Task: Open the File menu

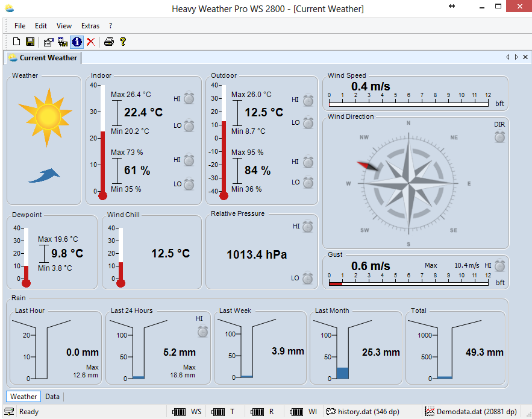Action: coord(20,26)
